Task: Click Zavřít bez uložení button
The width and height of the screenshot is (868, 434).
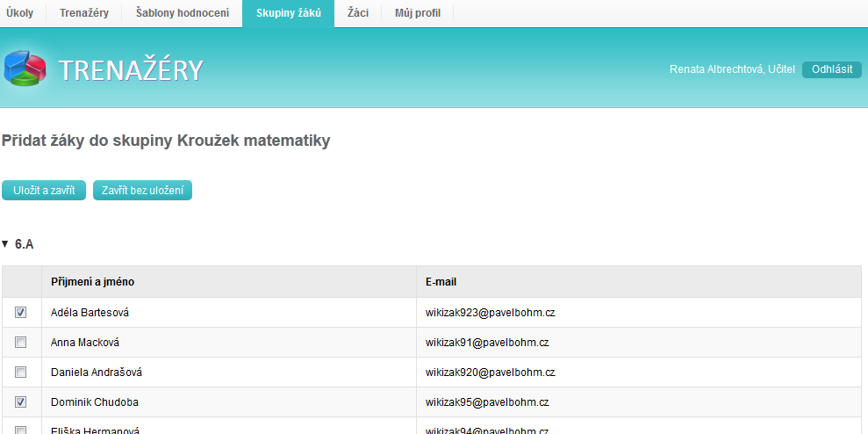Action: [142, 191]
